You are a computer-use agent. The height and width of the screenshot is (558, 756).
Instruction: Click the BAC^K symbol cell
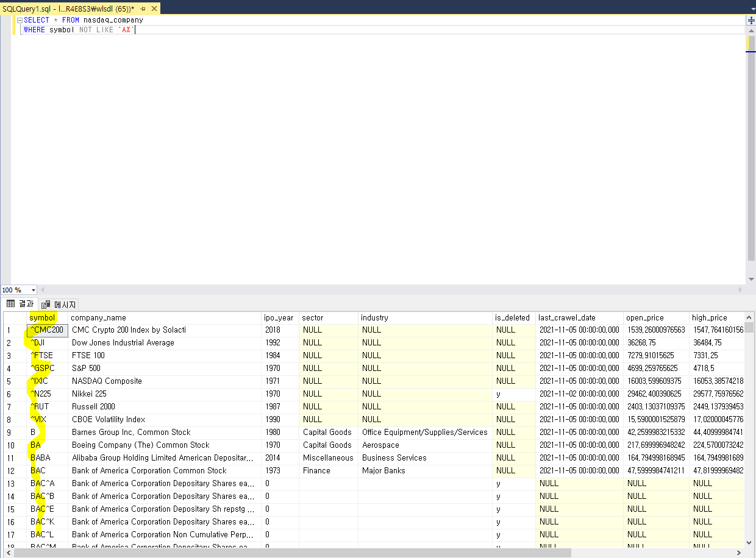point(48,522)
